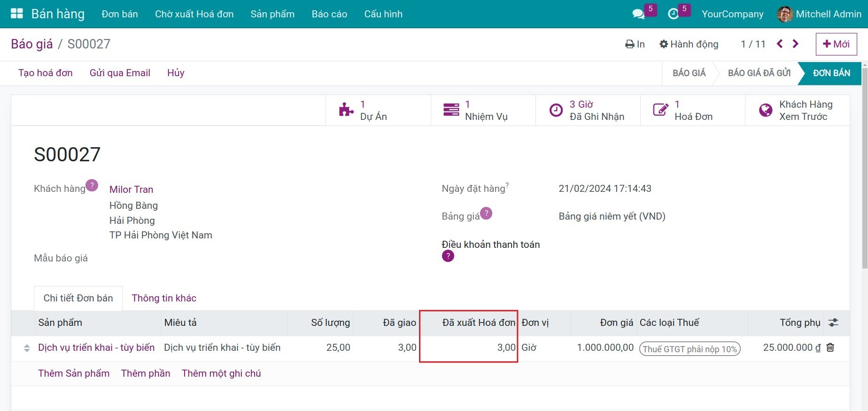Open the activities clock icon
868x411 pixels.
coord(673,14)
